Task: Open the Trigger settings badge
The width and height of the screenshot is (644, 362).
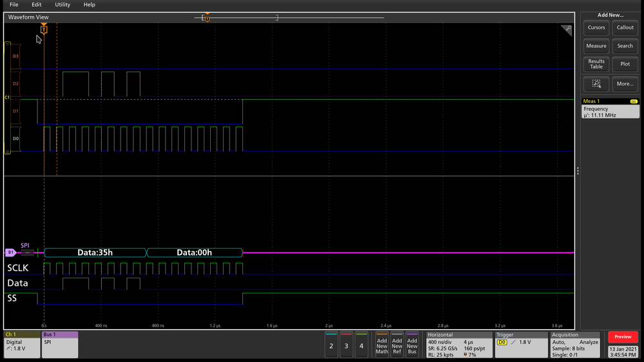Action: pos(521,345)
